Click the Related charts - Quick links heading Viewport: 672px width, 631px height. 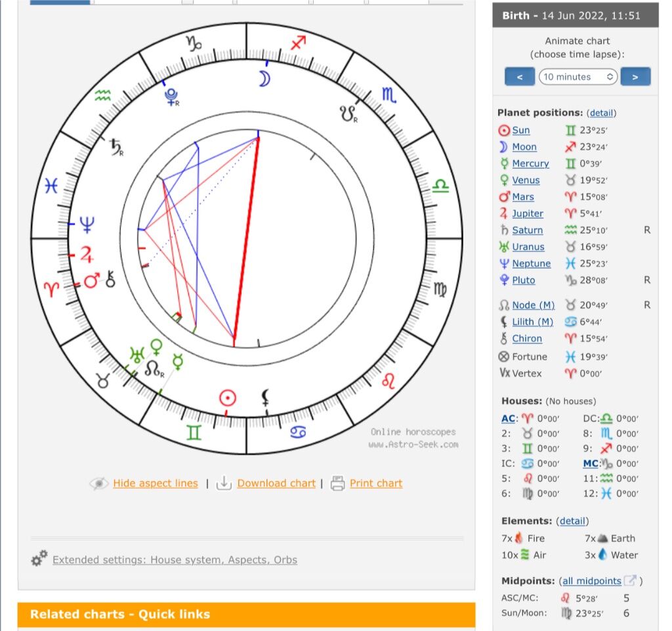click(x=120, y=615)
